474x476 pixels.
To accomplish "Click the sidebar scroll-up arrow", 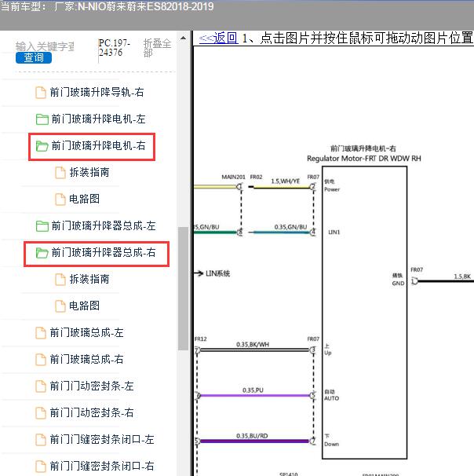I will coord(183,38).
